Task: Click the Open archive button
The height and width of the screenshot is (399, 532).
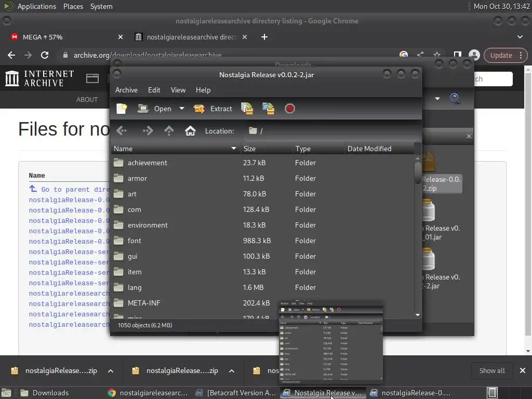Action: (x=154, y=109)
